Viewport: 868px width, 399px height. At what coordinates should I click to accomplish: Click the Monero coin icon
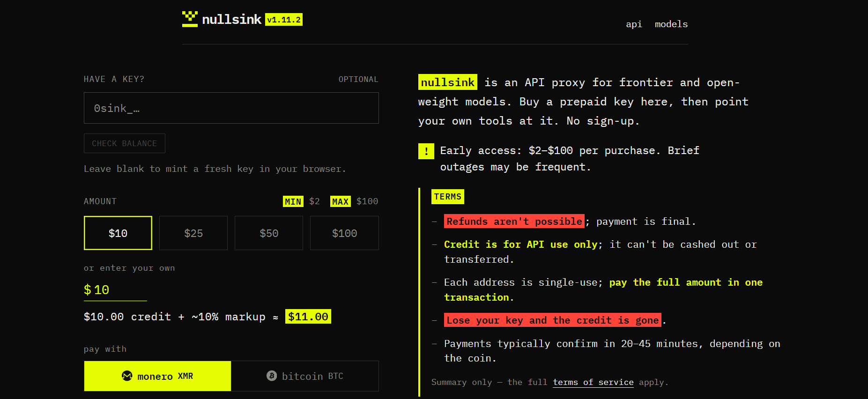click(127, 376)
